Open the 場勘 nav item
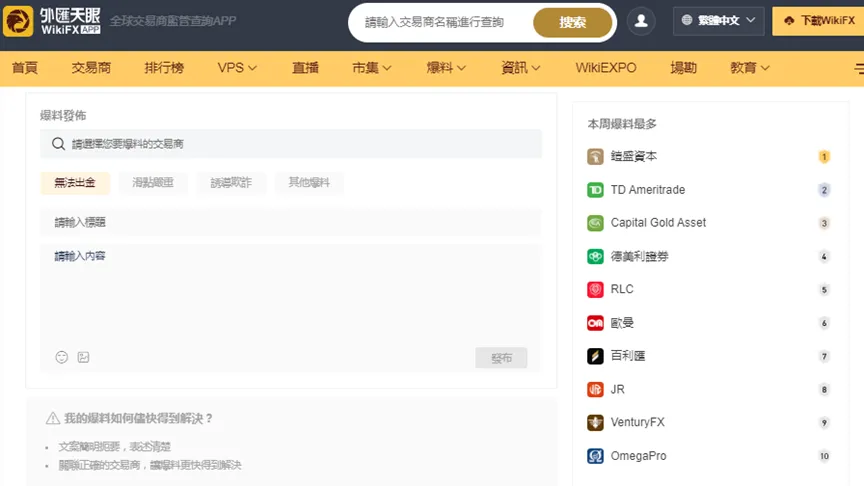864x486 pixels. (683, 68)
